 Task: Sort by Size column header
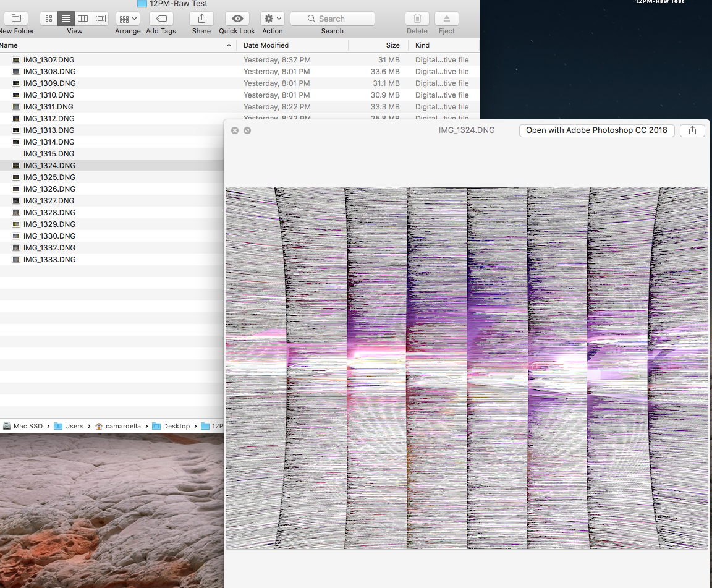[x=393, y=45]
